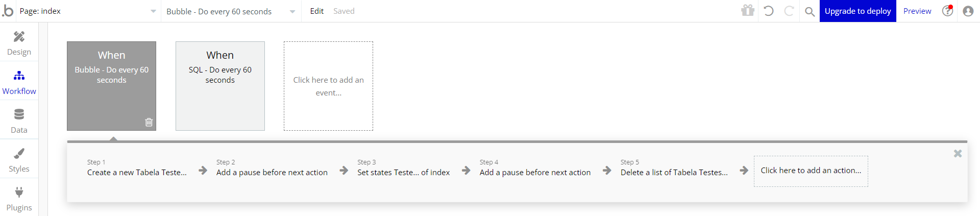Open the Plugins tab
Image resolution: width=980 pixels, height=216 pixels.
19,198
